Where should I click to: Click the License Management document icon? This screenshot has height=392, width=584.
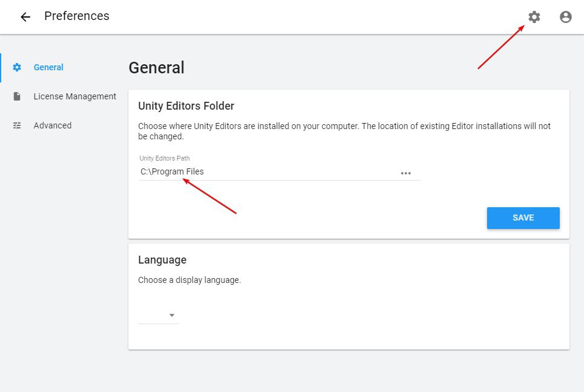click(17, 96)
